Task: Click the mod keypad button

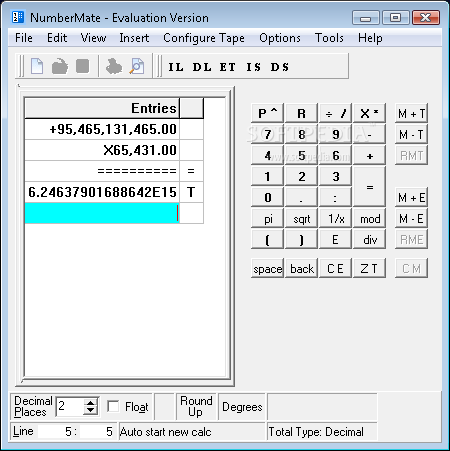Action: (x=370, y=219)
